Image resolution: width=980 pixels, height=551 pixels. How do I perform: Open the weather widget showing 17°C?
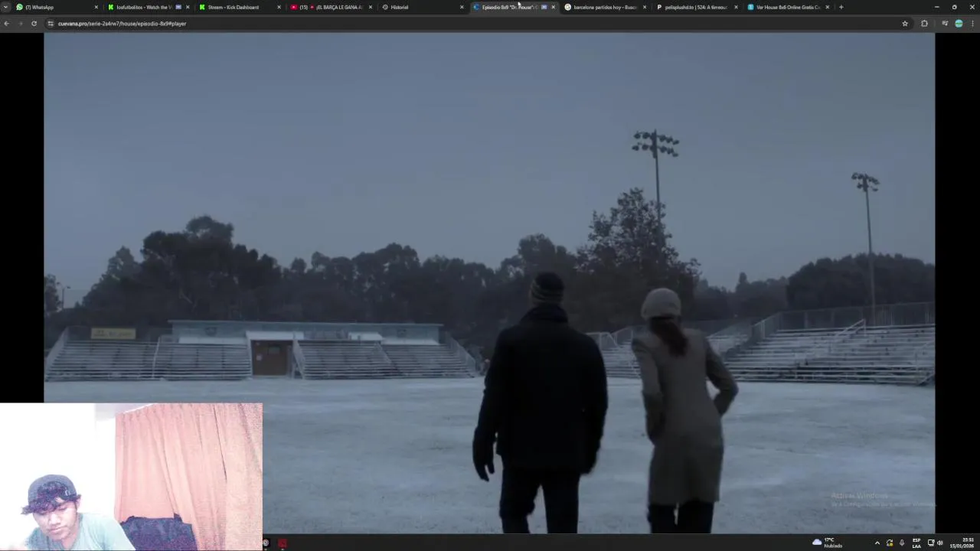[828, 543]
